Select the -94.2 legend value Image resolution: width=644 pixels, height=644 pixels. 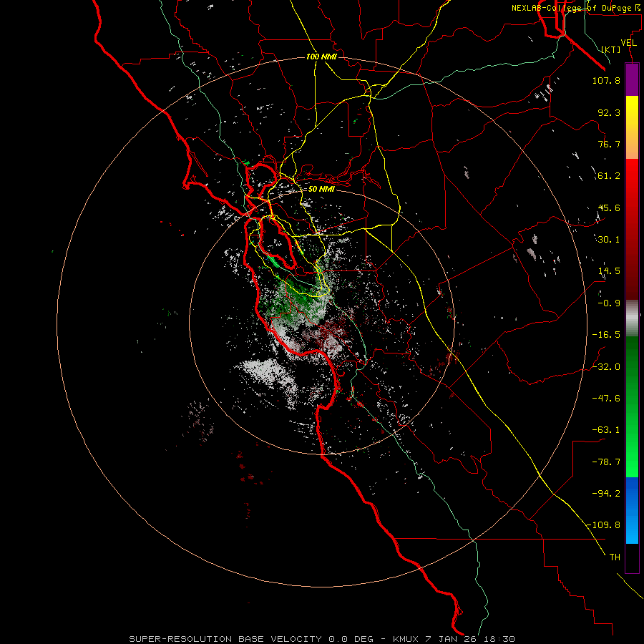[x=606, y=494]
